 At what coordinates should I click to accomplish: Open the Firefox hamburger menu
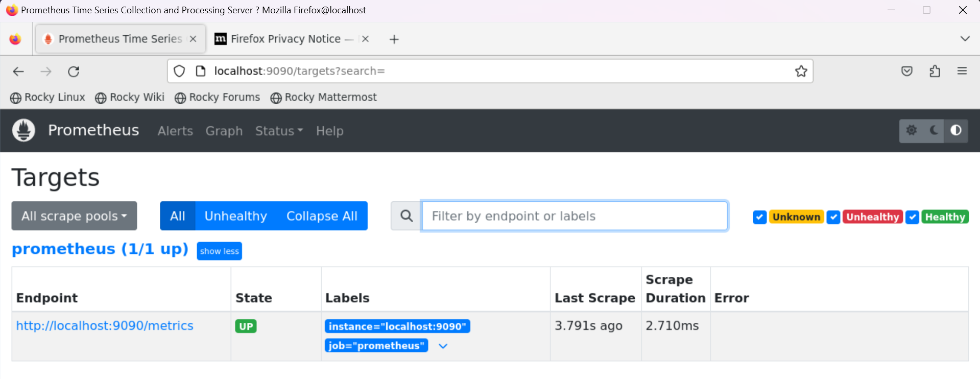(x=962, y=71)
